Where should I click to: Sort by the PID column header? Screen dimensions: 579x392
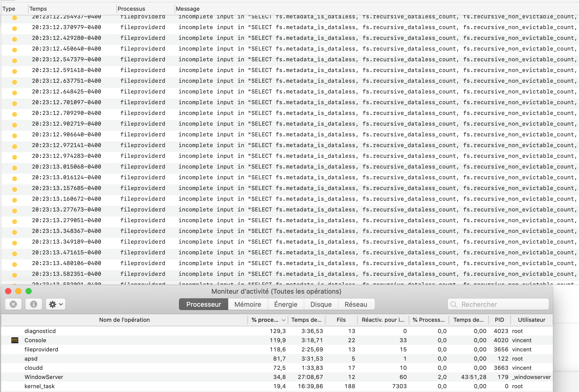point(499,320)
